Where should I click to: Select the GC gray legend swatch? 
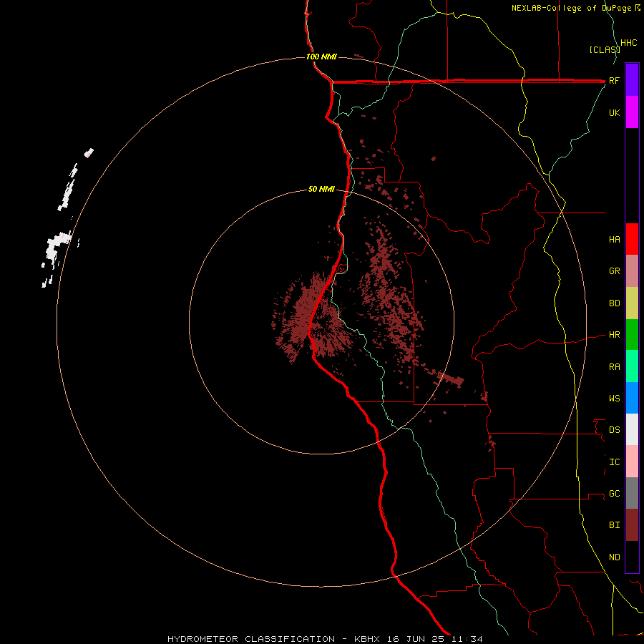[632, 493]
